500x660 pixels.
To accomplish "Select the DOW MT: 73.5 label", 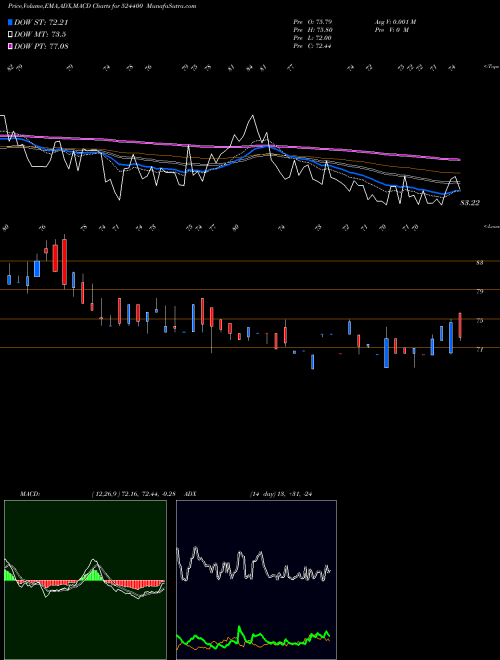I will point(40,35).
